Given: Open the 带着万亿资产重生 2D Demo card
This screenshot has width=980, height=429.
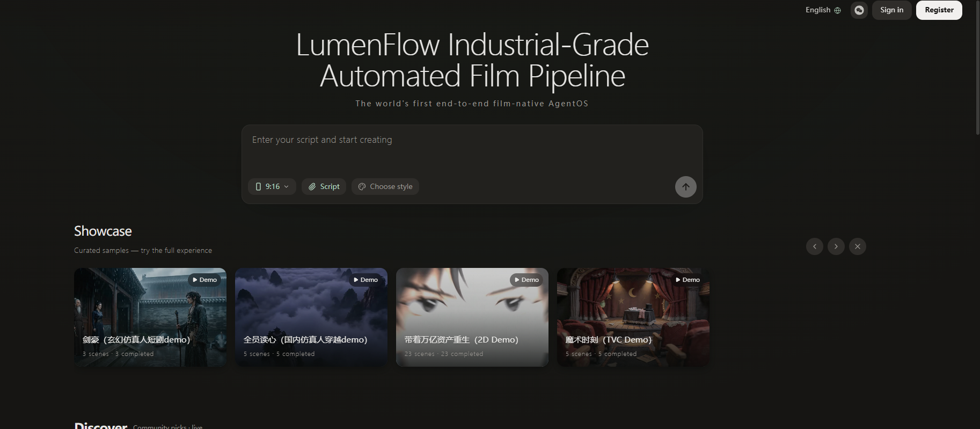Looking at the screenshot, I should pyautogui.click(x=472, y=317).
